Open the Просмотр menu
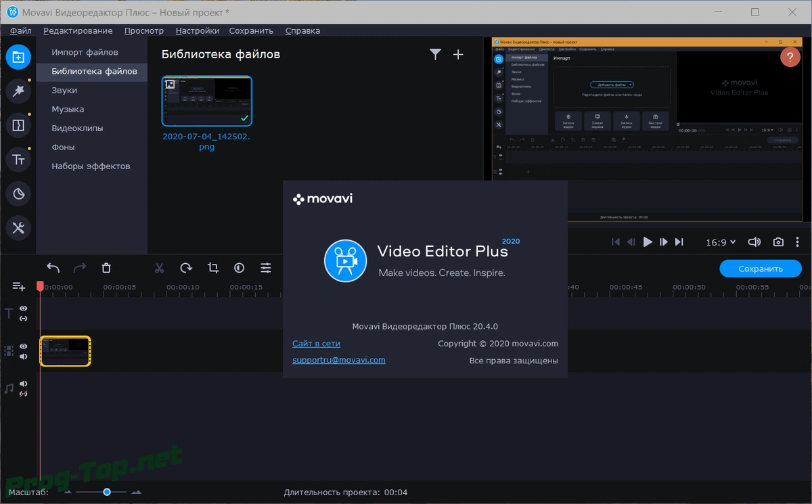This screenshot has height=504, width=812. coord(144,30)
